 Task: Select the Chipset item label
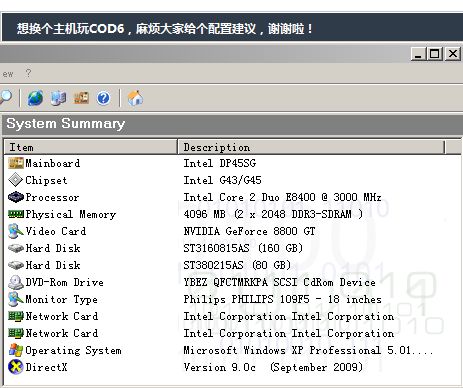[x=46, y=180]
